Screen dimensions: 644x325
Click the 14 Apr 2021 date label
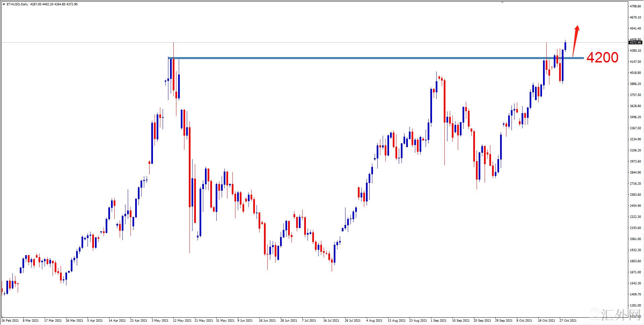tap(117, 321)
